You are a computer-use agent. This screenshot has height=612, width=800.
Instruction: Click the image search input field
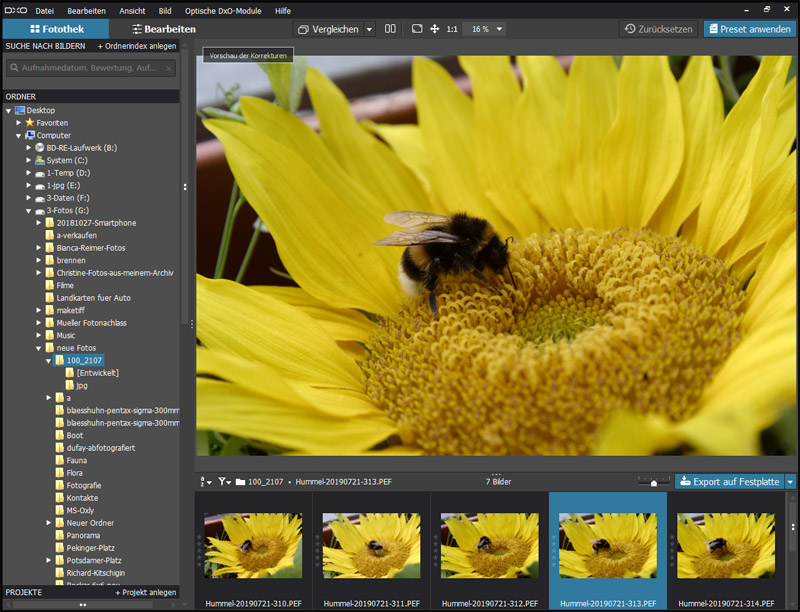[x=90, y=68]
